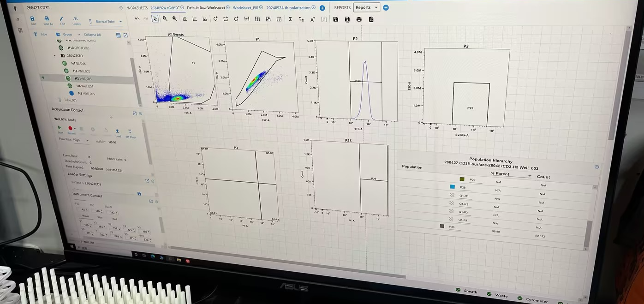Select the polygon gate tool
This screenshot has width=644, height=304.
[x=215, y=19]
